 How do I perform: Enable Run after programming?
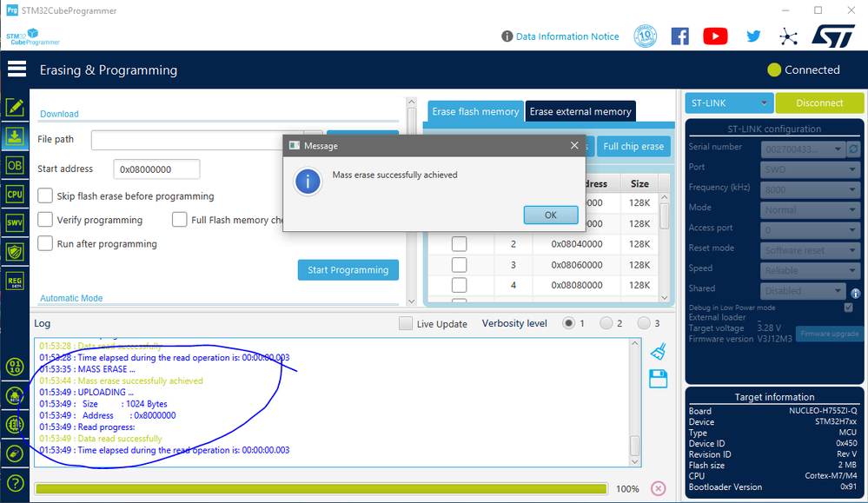pyautogui.click(x=45, y=243)
